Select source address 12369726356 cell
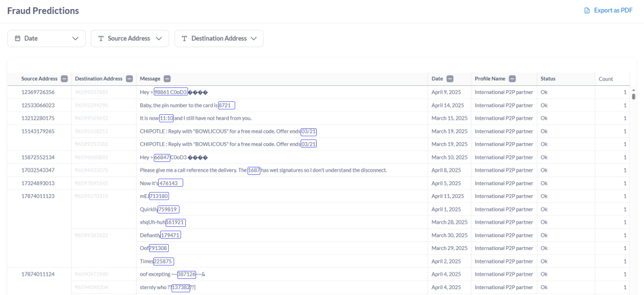Image resolution: width=644 pixels, height=295 pixels. 38,92
